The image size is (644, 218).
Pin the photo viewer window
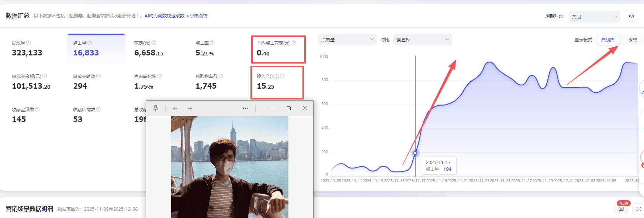click(156, 108)
